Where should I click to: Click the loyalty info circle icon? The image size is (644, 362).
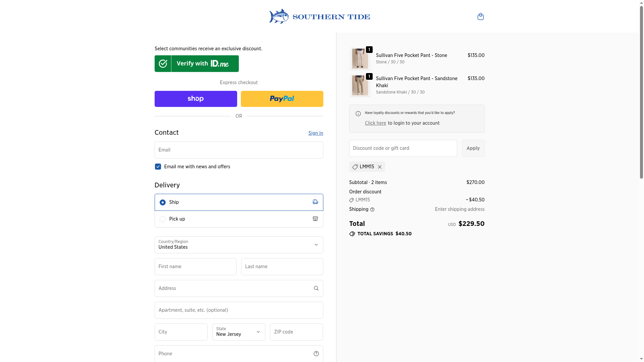(x=358, y=114)
